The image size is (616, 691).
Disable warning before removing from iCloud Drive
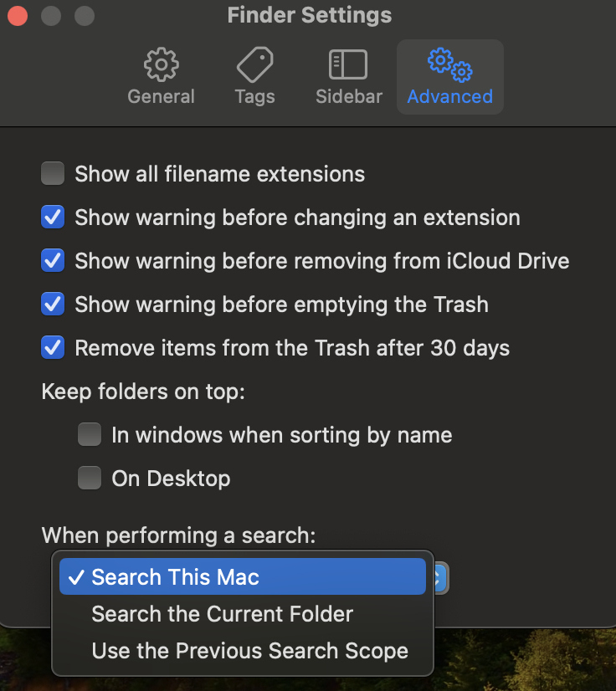click(52, 260)
